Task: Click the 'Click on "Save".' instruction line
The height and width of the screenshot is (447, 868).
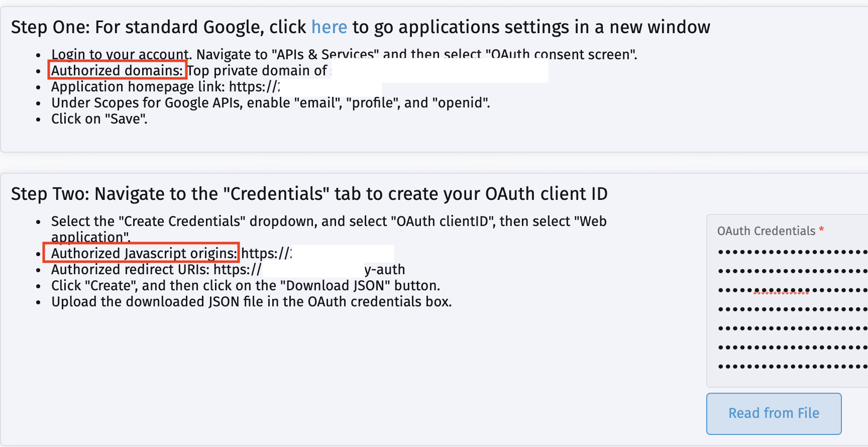Action: click(99, 119)
